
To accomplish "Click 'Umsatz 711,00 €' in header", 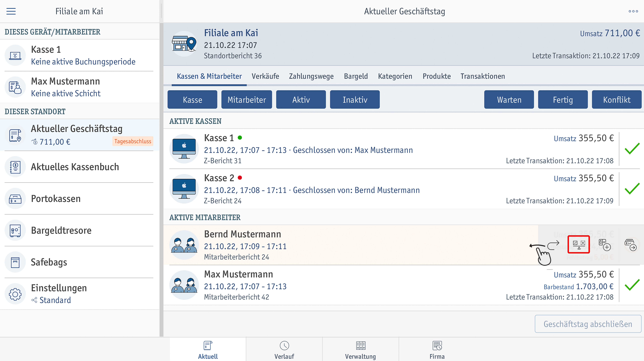I will tap(610, 33).
